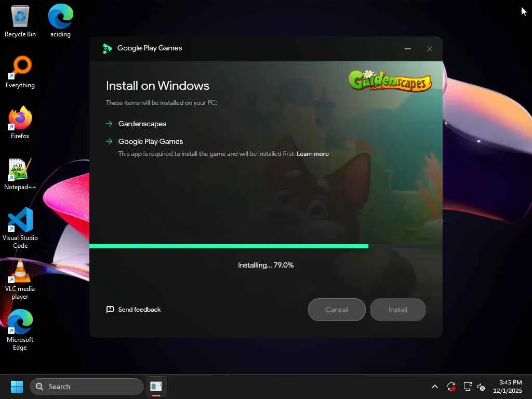Click the installer app icon on taskbar
The width and height of the screenshot is (532, 399).
point(156,387)
